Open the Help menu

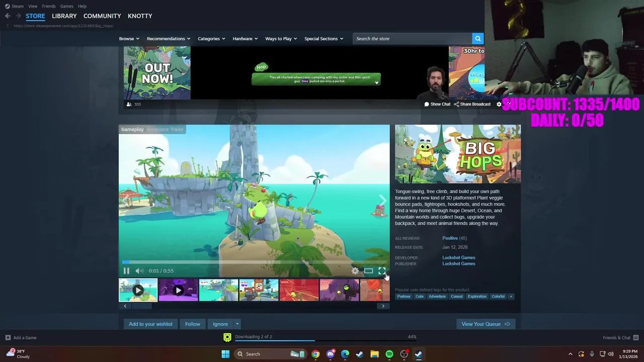[x=82, y=6]
